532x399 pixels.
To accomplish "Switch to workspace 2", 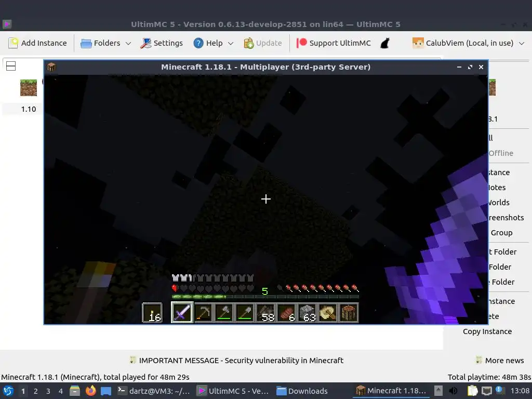I will [36, 391].
